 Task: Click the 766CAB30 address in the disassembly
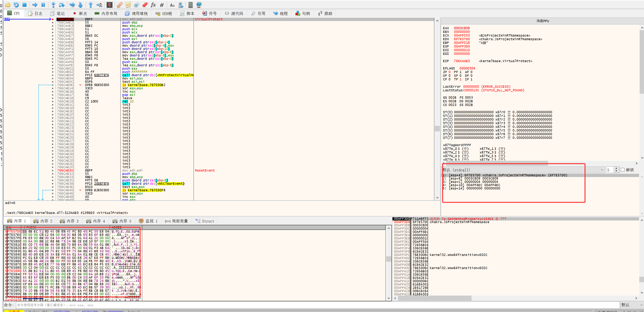[65, 170]
